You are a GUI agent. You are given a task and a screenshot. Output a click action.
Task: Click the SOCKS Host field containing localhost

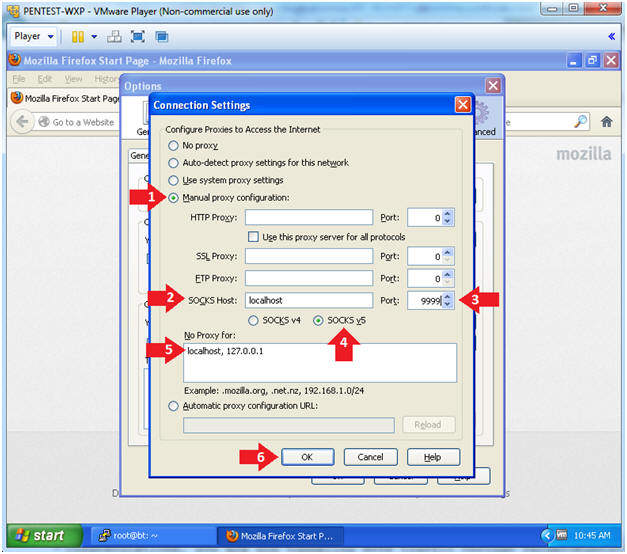pos(309,300)
